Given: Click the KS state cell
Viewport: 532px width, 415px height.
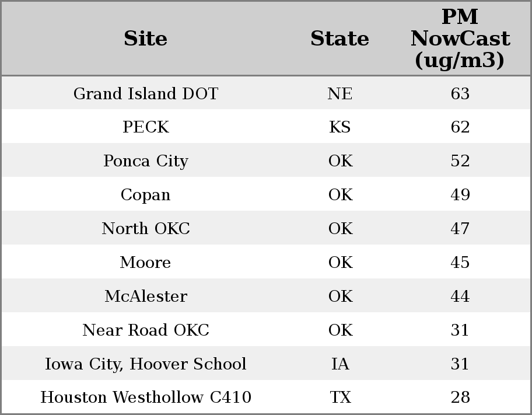Looking at the screenshot, I should pos(339,127).
